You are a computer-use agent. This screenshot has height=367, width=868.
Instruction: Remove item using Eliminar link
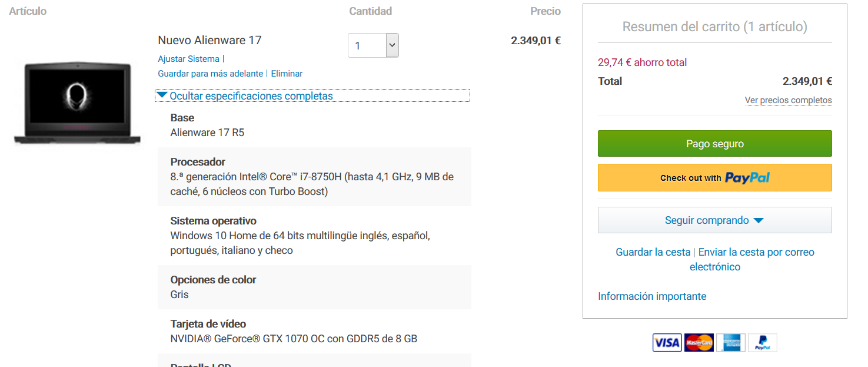287,74
